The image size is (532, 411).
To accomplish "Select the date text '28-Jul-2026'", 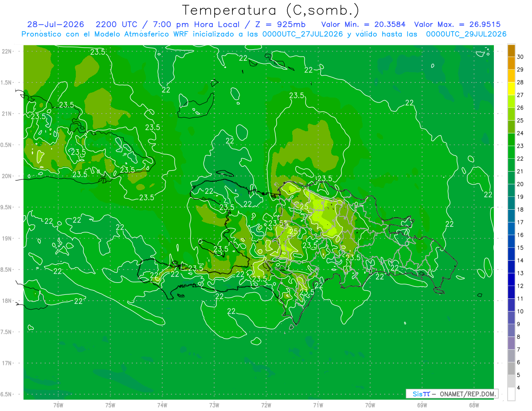I will [x=55, y=24].
